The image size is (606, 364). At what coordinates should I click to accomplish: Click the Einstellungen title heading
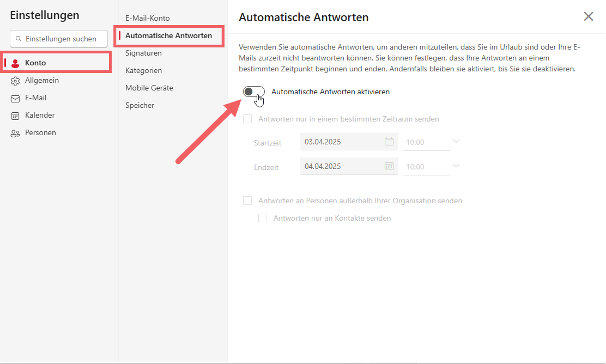tap(45, 15)
